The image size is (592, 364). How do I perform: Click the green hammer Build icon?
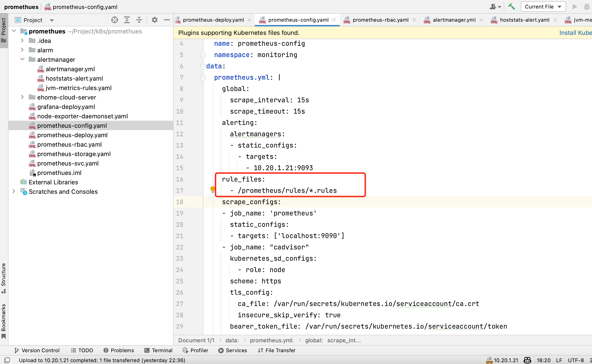pos(512,7)
